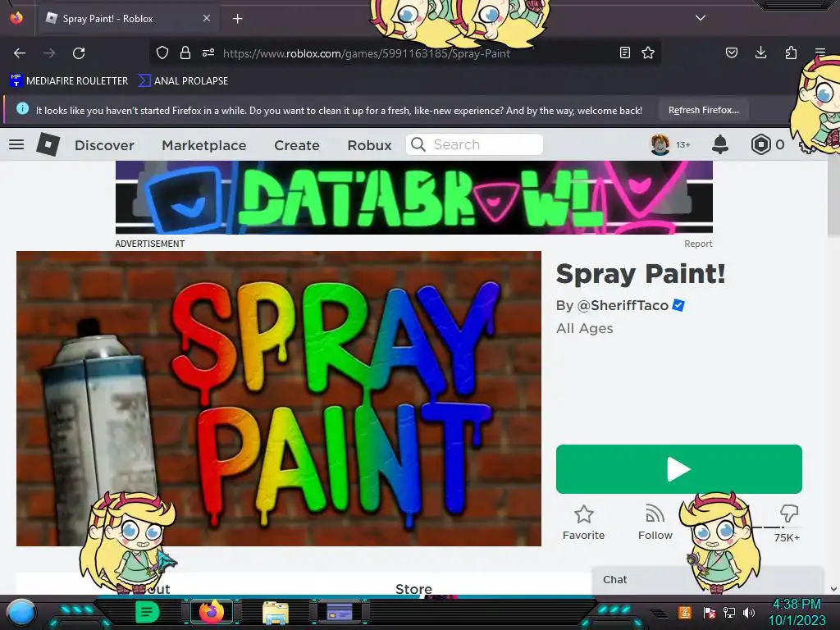This screenshot has width=840, height=630.
Task: Save page to Pocket icon
Action: point(731,52)
